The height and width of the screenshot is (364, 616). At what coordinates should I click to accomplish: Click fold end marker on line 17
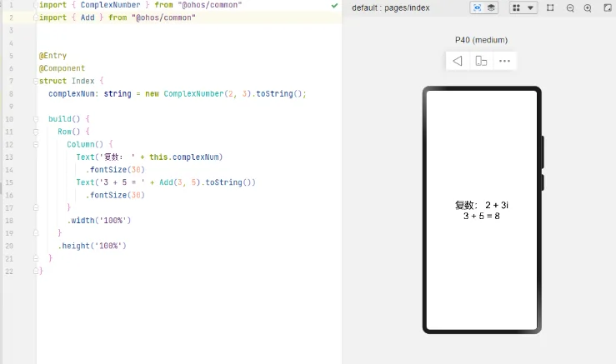tap(36, 207)
